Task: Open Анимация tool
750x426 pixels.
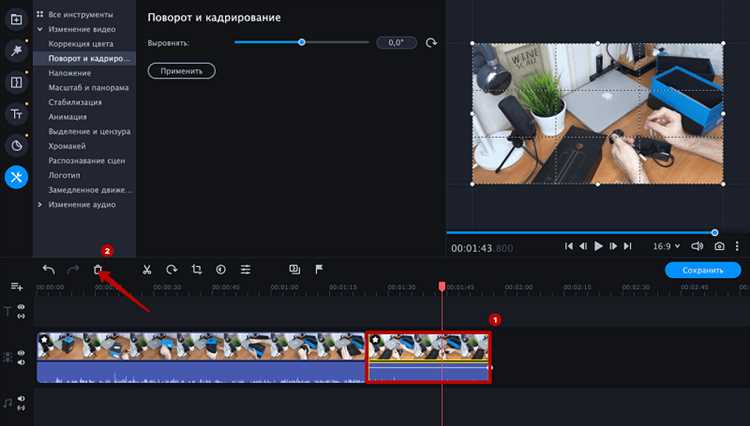Action: pyautogui.click(x=67, y=117)
